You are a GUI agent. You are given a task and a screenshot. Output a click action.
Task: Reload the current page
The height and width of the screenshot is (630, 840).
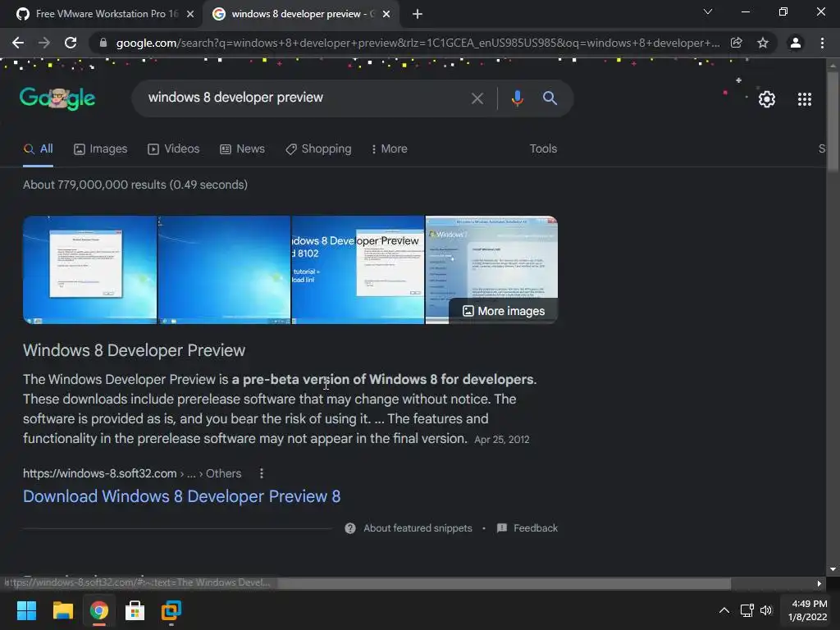tap(71, 43)
